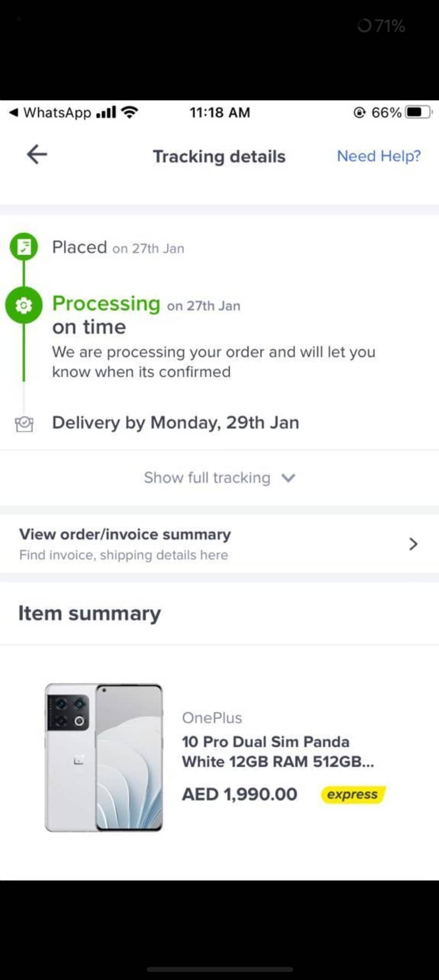Tap the right arrow on invoice summary row
439x980 pixels.
click(413, 544)
